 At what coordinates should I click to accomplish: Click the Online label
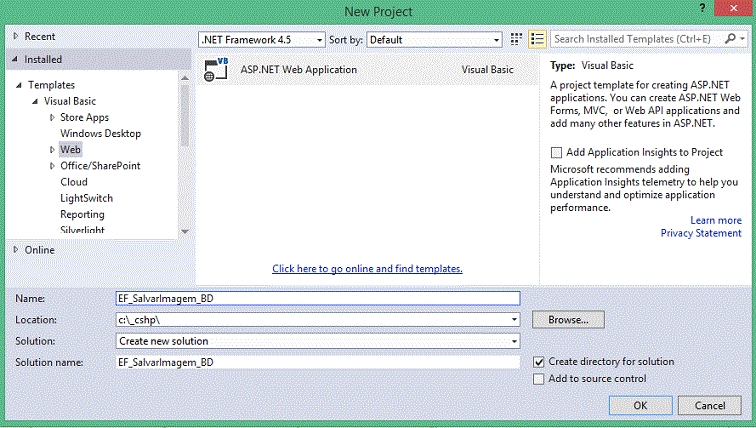[40, 250]
